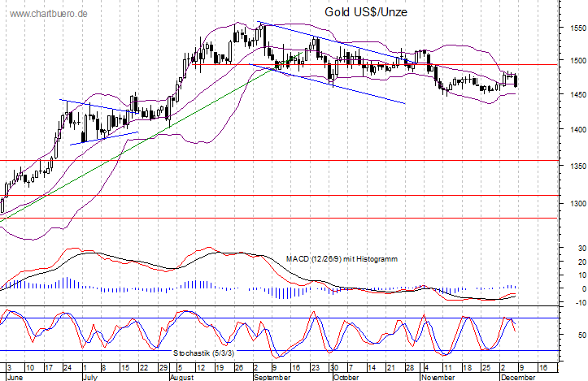Click date label 23 in September

coord(316,368)
